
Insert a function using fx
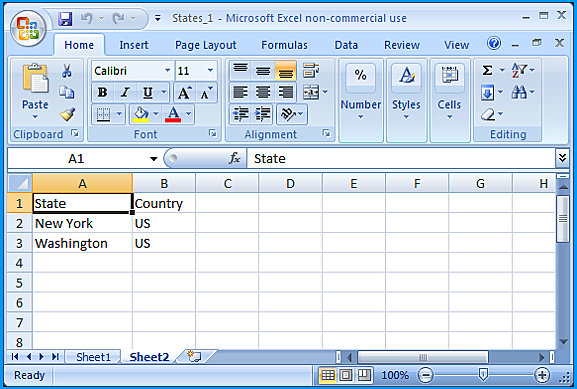click(x=234, y=159)
